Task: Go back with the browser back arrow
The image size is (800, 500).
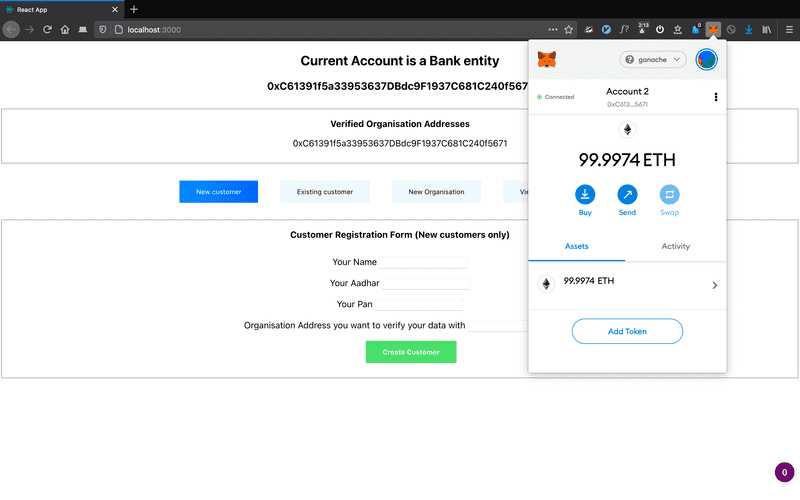Action: click(x=11, y=30)
